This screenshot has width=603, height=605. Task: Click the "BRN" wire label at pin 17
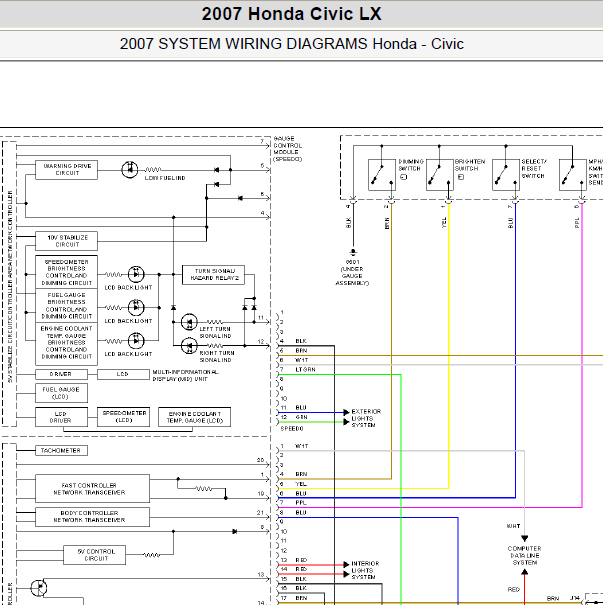pyautogui.click(x=301, y=598)
